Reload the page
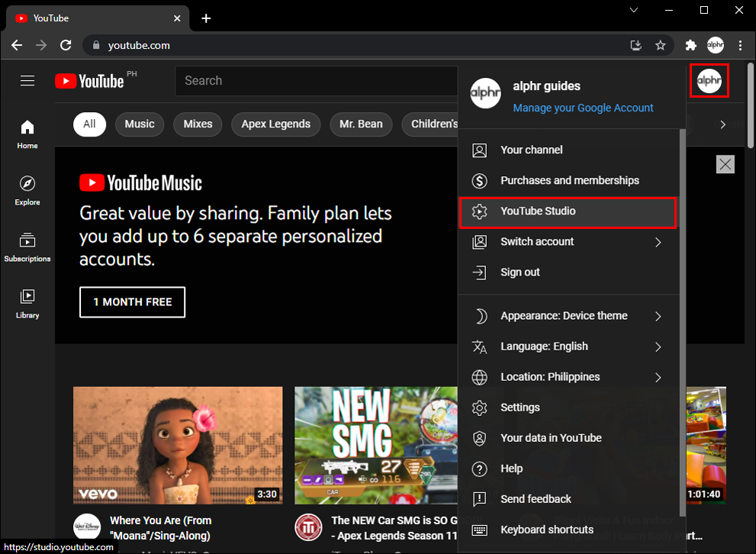756x554 pixels. pyautogui.click(x=66, y=45)
